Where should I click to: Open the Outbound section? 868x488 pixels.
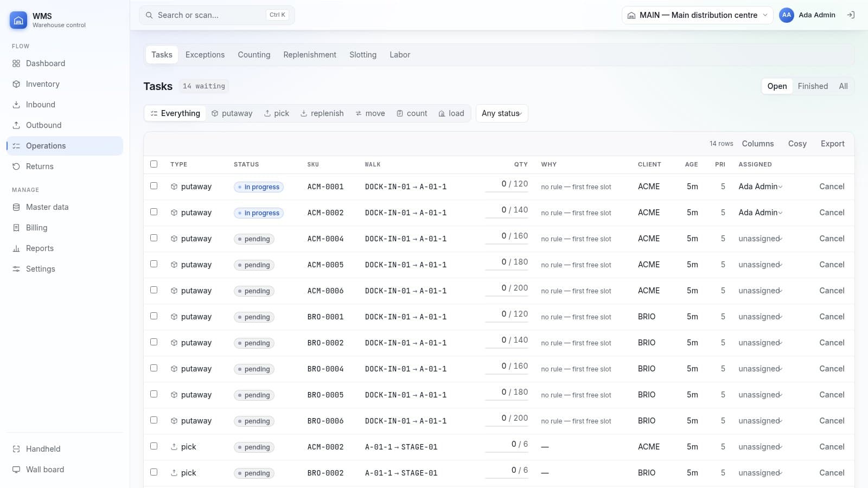click(x=65, y=125)
